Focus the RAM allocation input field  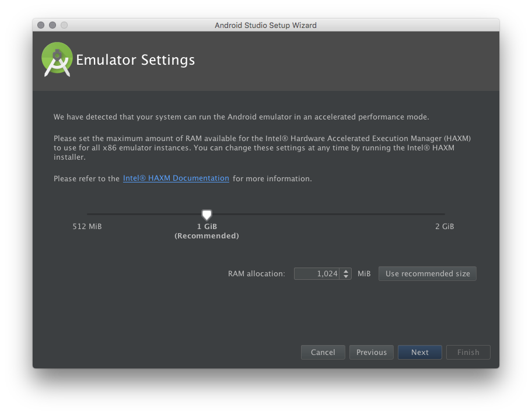[x=317, y=273]
